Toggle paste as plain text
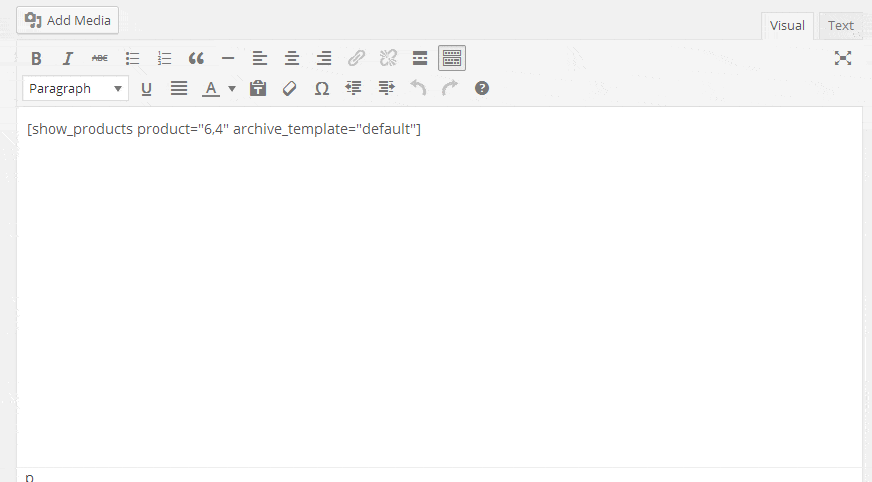The image size is (872, 482). 257,88
